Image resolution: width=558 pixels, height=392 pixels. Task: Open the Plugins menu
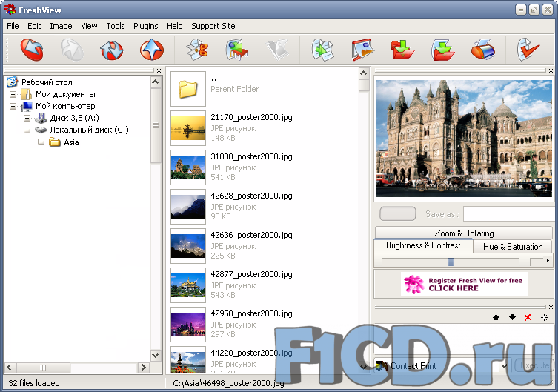pos(145,26)
